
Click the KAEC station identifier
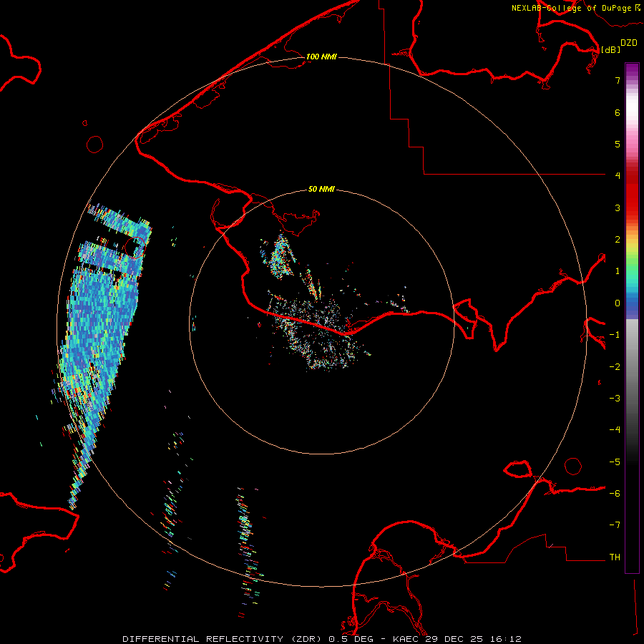407,639
